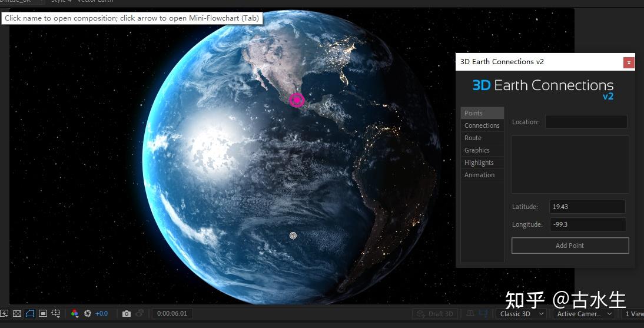The width and height of the screenshot is (644, 328).
Task: Open the Route tab
Action: pos(482,138)
